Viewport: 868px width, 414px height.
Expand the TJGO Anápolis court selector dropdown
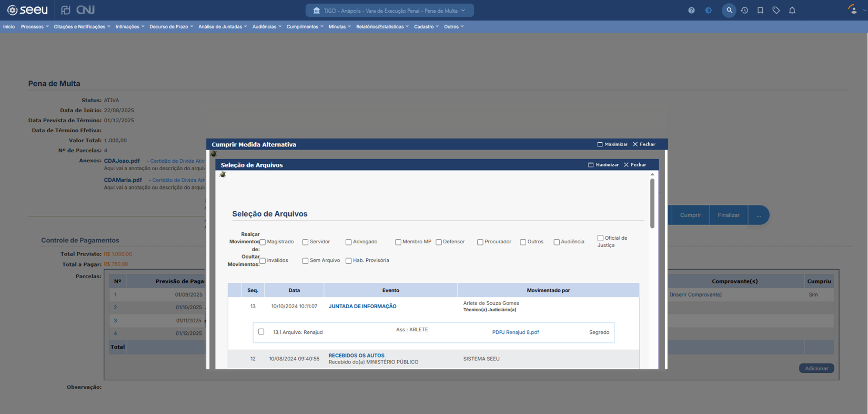coord(390,11)
